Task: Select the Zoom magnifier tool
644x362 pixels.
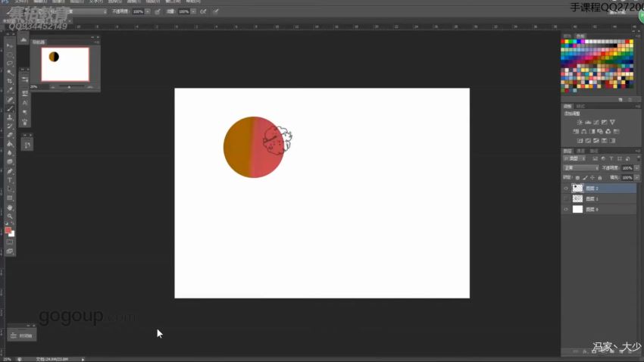Action: pos(10,217)
